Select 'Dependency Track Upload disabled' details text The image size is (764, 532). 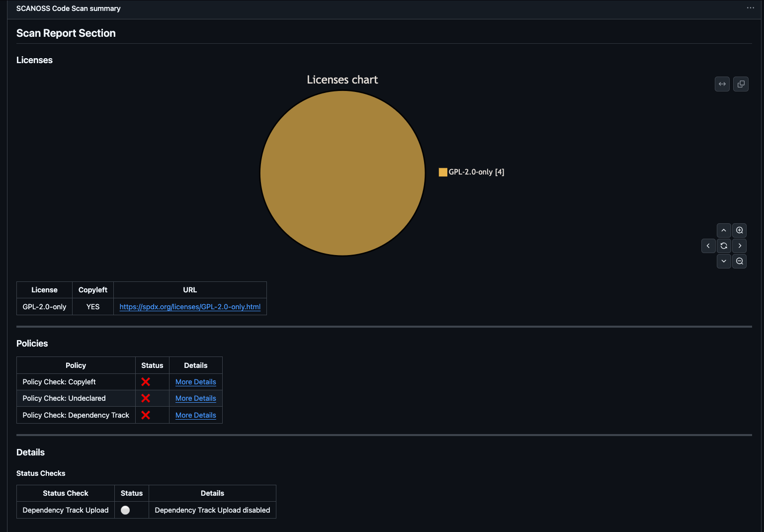point(212,510)
